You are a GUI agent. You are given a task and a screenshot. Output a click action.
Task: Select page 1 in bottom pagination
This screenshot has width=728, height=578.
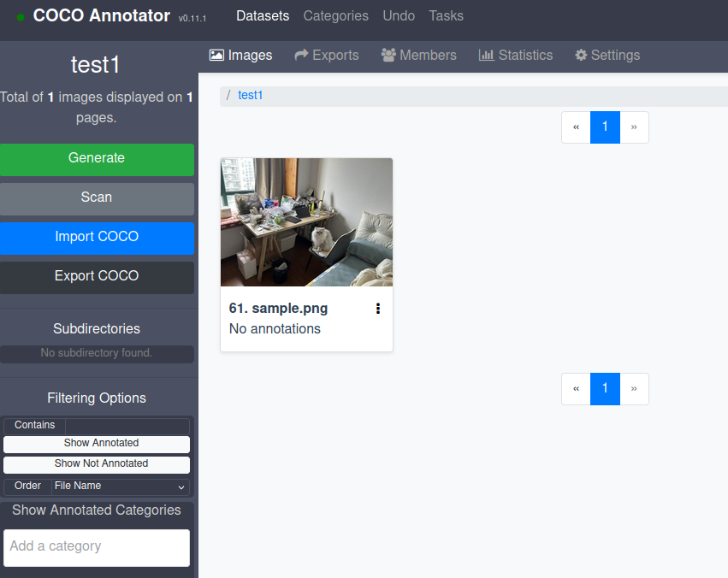pos(605,389)
